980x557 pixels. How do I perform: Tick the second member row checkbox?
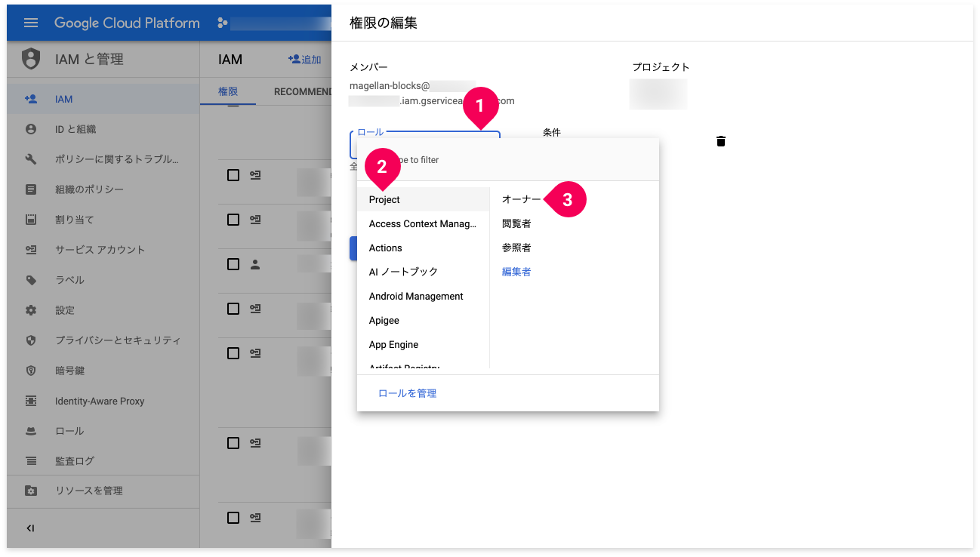(x=233, y=220)
